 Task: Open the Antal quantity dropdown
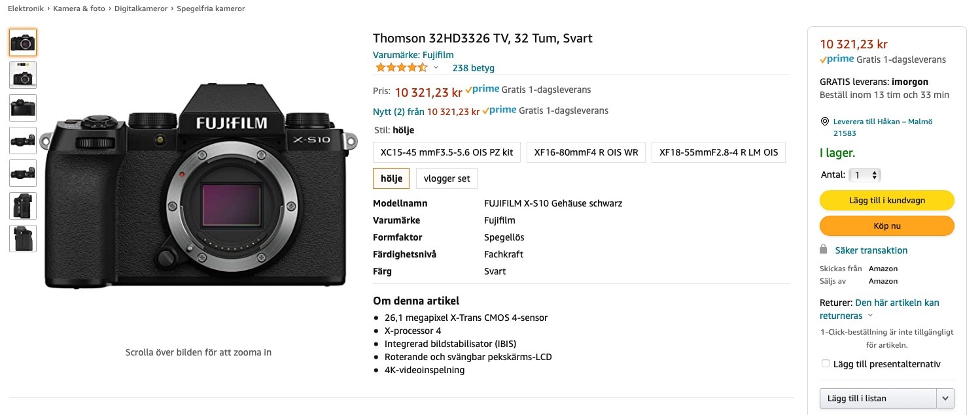click(x=865, y=175)
